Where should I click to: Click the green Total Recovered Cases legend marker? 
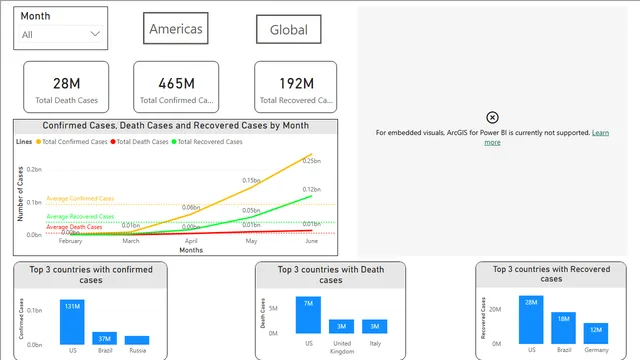tap(174, 142)
